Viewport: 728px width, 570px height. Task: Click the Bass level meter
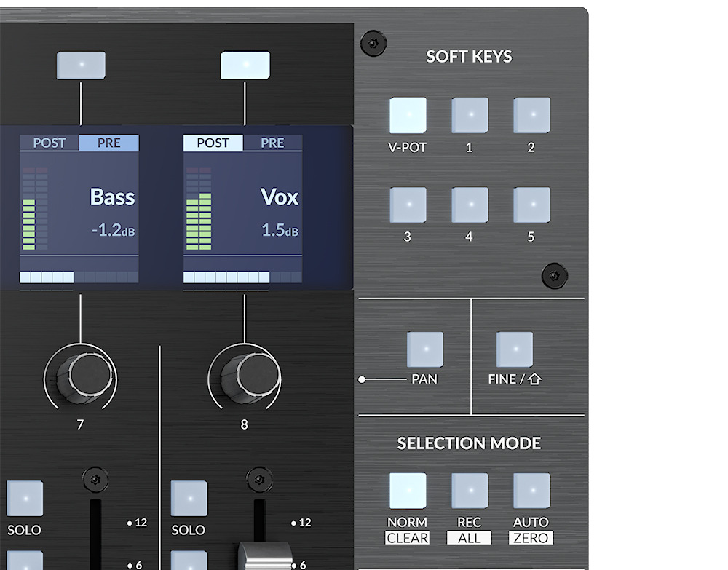pyautogui.click(x=35, y=209)
